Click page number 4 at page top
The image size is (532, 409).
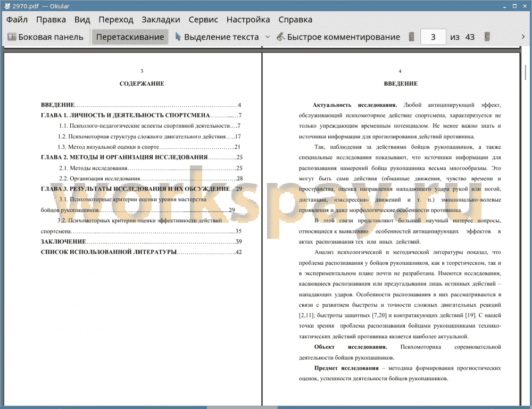(x=400, y=71)
